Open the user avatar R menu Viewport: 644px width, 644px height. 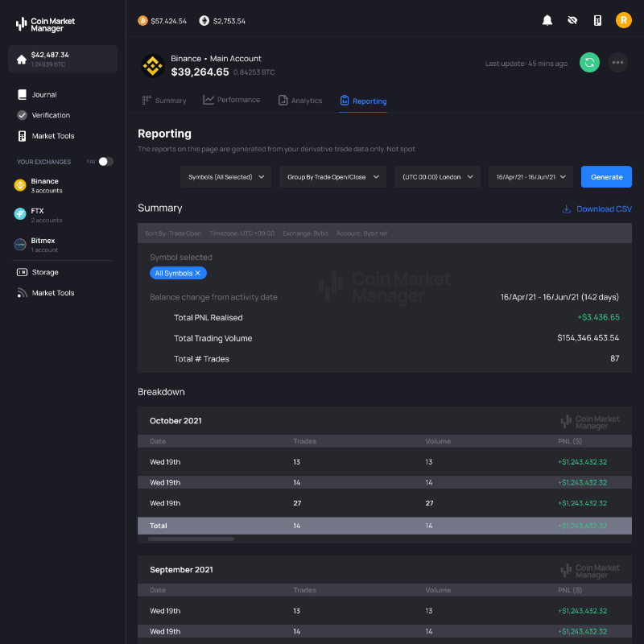(623, 20)
